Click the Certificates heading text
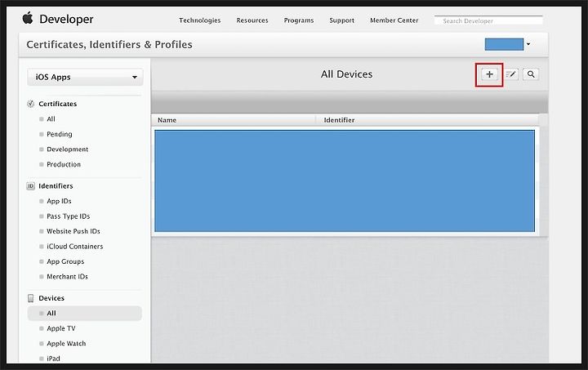 pos(58,104)
